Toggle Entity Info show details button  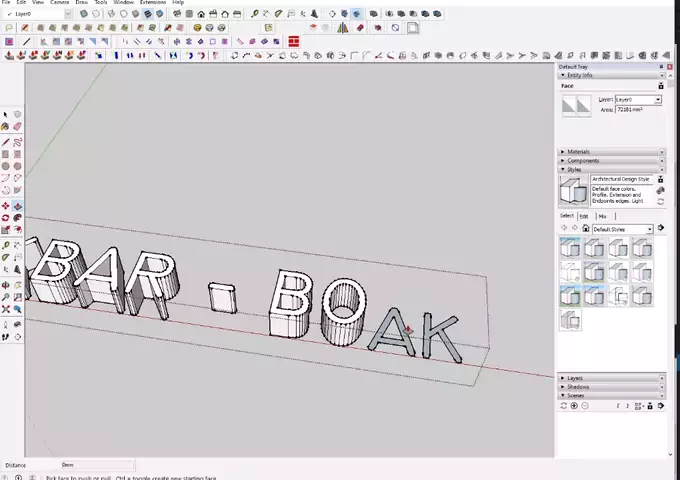(660, 86)
